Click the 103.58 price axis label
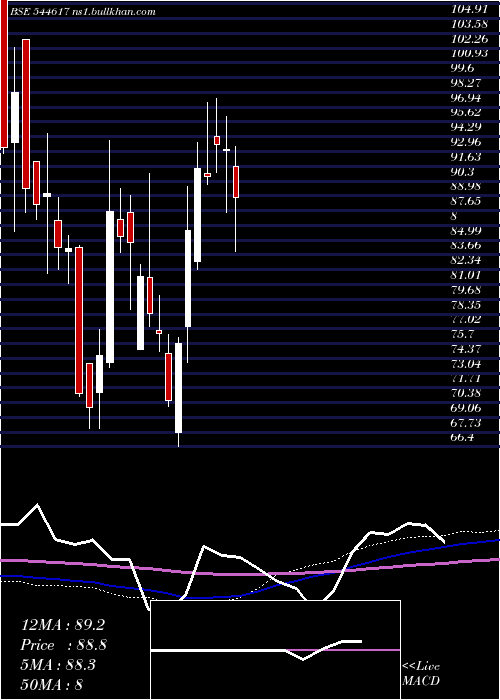Screen dimensions: 500x700 click(470, 23)
